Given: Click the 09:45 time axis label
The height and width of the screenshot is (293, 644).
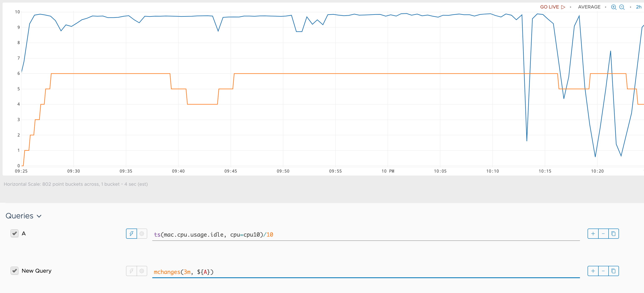Looking at the screenshot, I should point(231,171).
